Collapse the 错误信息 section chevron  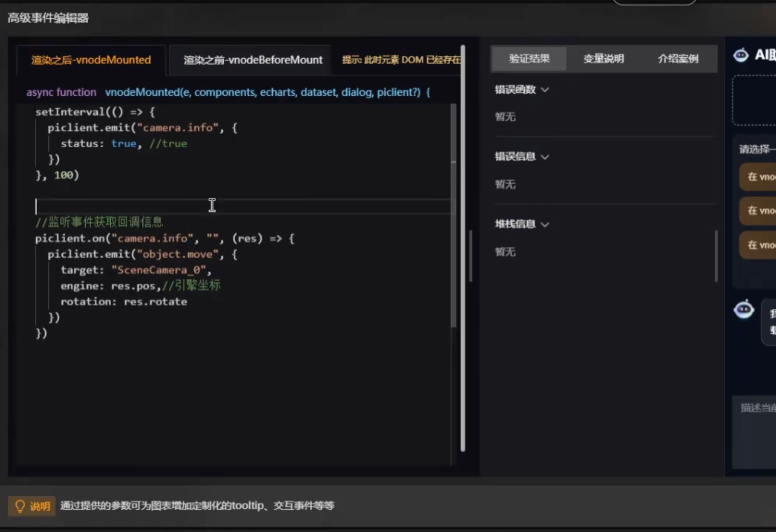coord(545,157)
